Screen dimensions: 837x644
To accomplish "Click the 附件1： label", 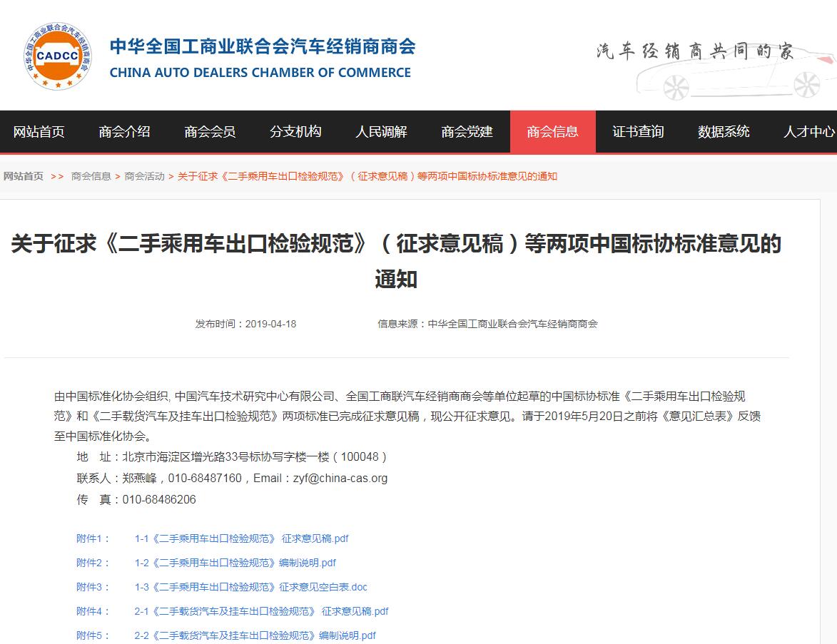I will (x=93, y=539).
